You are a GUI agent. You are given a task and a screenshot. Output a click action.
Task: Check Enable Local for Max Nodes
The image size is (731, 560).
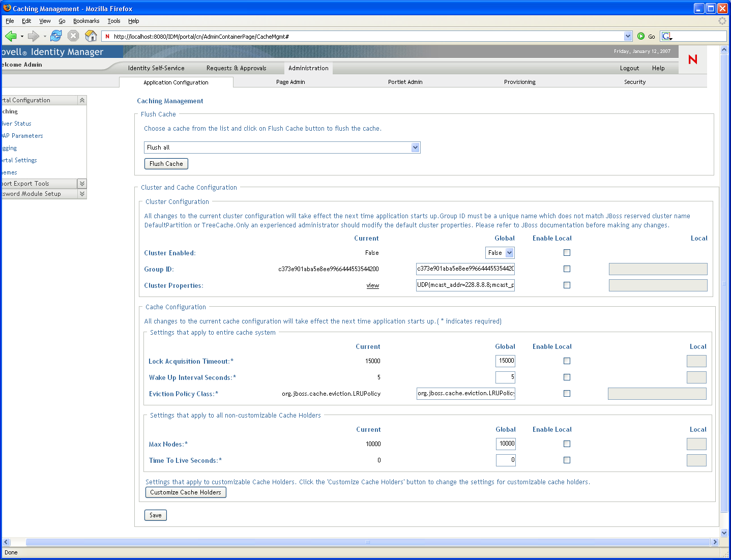pos(567,444)
